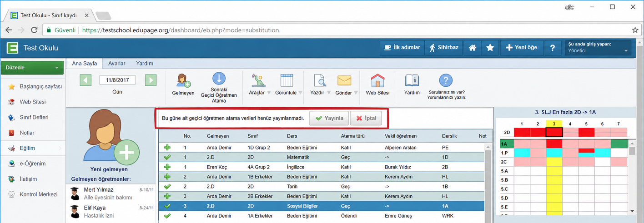This screenshot has height=223, width=644.
Task: Click the date field showing 11/8/2017
Action: [x=117, y=80]
